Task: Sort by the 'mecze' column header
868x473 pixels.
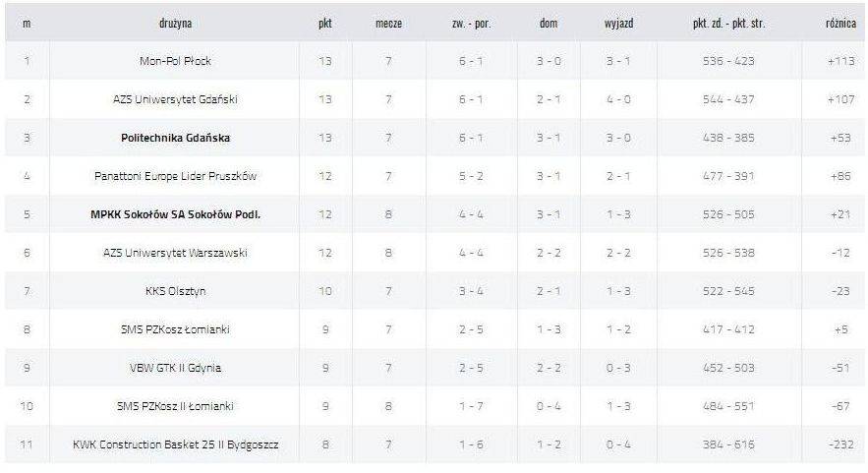Action: coord(388,24)
